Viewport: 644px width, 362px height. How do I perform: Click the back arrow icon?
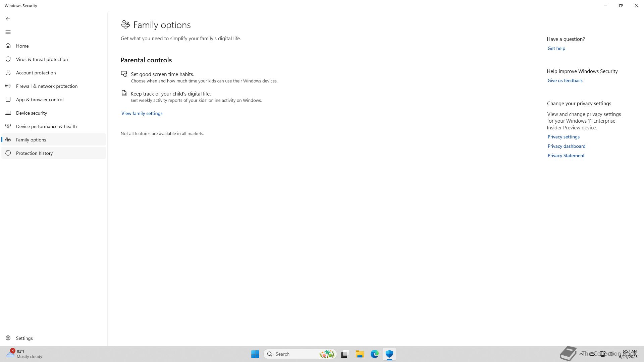(8, 19)
